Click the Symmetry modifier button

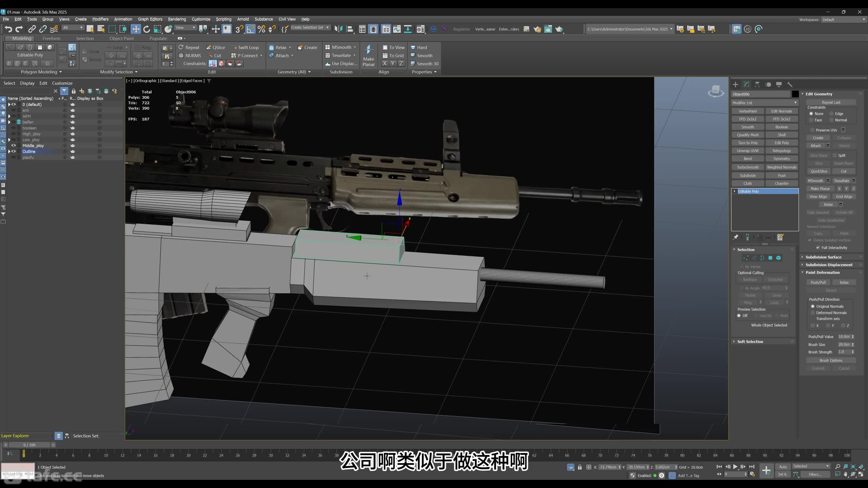coord(782,159)
